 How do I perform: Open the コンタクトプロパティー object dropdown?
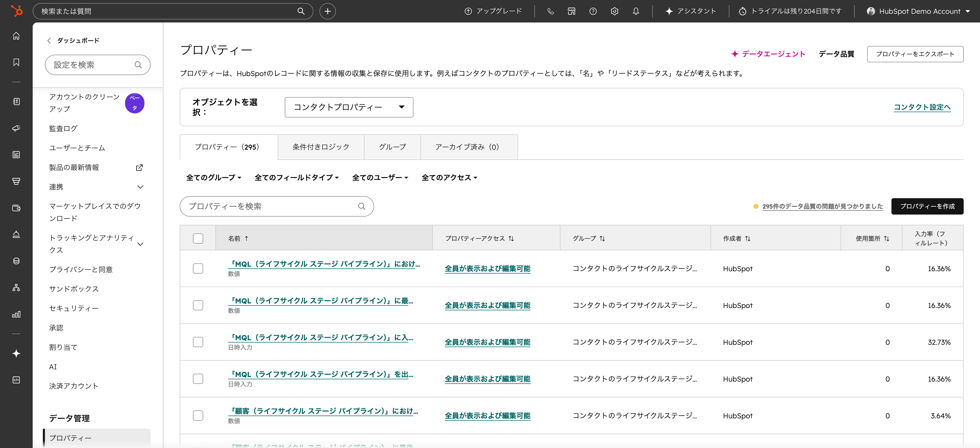coord(348,107)
